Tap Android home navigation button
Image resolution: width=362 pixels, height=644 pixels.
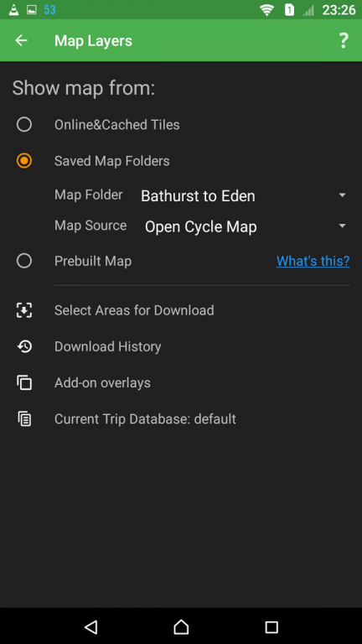181,626
